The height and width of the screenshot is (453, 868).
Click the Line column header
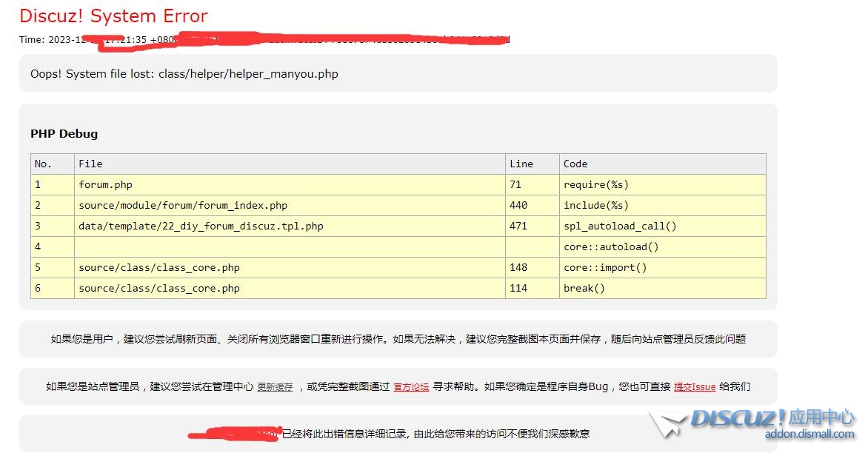pyautogui.click(x=521, y=164)
